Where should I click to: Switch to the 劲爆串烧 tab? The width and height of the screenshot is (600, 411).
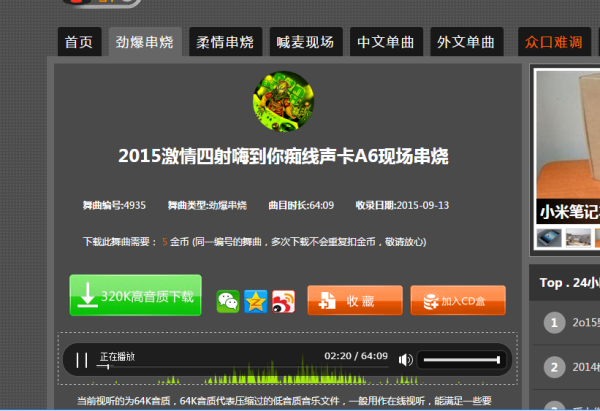point(144,42)
